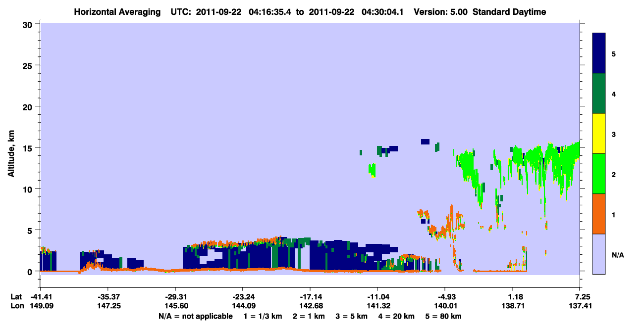The width and height of the screenshot is (644, 330).
Task: Click the dark green level 4 color swatch
Action: coord(599,94)
